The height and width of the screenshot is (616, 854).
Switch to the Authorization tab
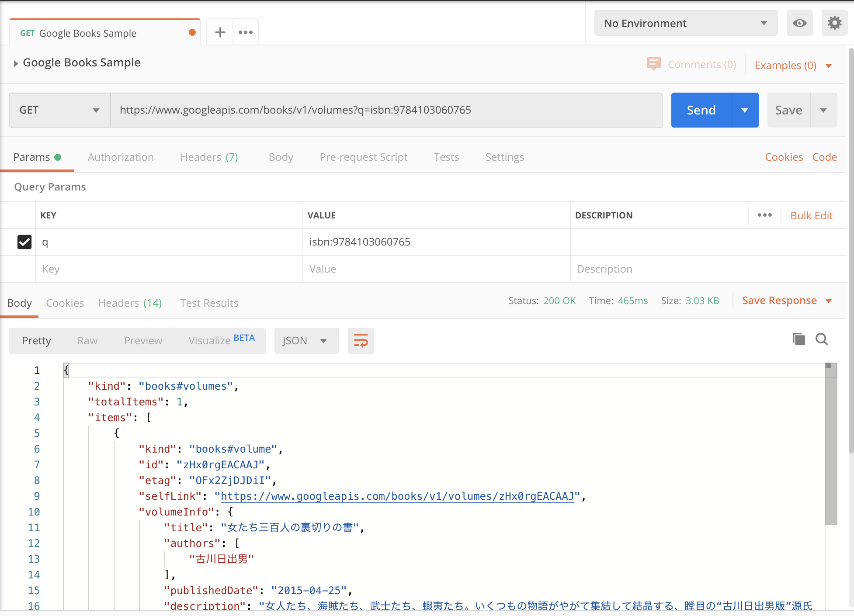121,157
